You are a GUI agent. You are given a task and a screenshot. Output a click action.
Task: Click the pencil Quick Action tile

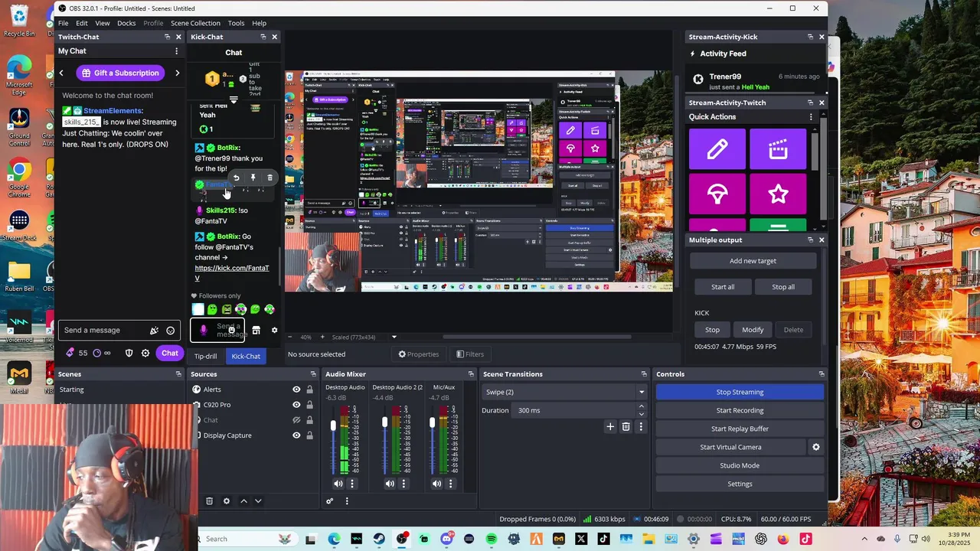(717, 148)
